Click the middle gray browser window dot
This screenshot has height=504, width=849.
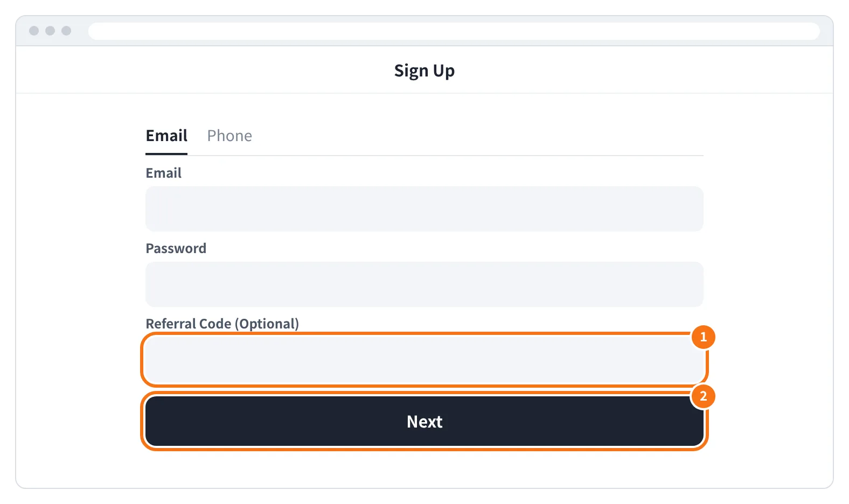click(x=50, y=31)
